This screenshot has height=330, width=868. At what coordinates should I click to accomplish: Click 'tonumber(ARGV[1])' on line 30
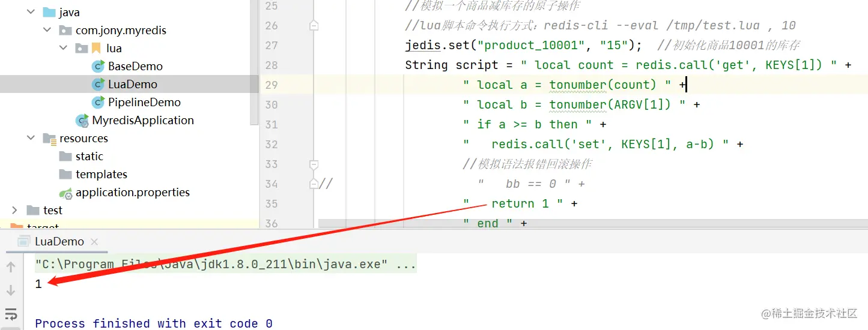[610, 104]
